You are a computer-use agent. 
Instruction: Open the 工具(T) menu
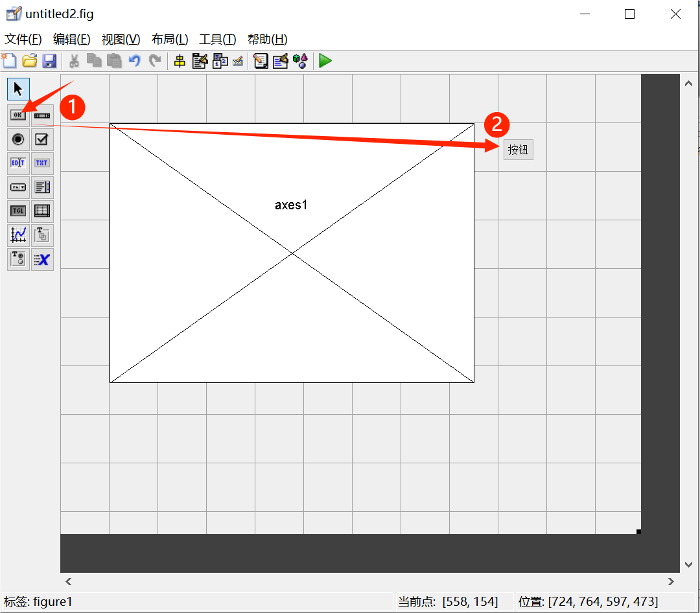click(217, 39)
